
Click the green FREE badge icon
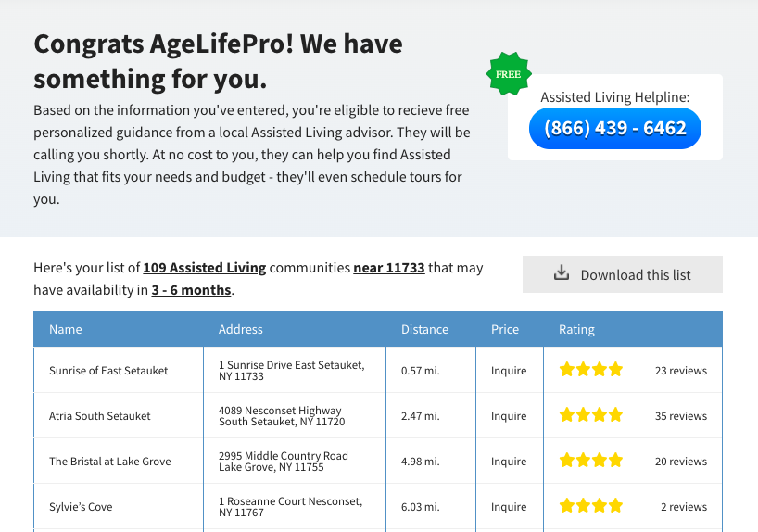coord(508,74)
